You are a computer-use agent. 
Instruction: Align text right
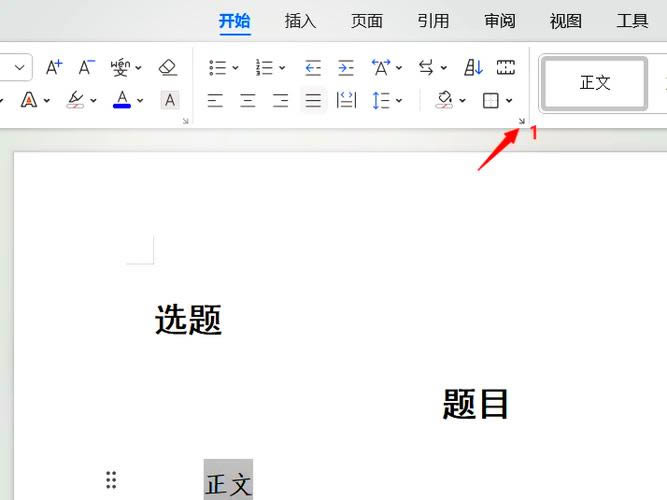280,100
